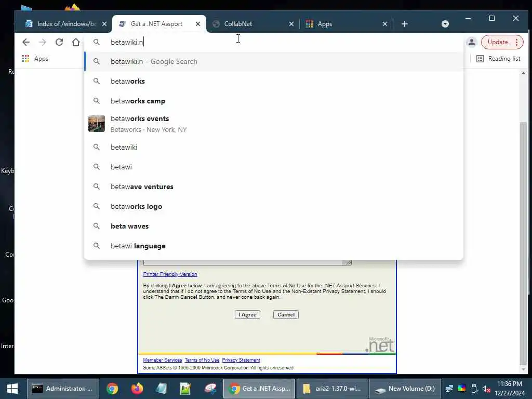The image size is (532, 399).
Task: Open the tab search dropdown arrow
Action: coord(445,24)
